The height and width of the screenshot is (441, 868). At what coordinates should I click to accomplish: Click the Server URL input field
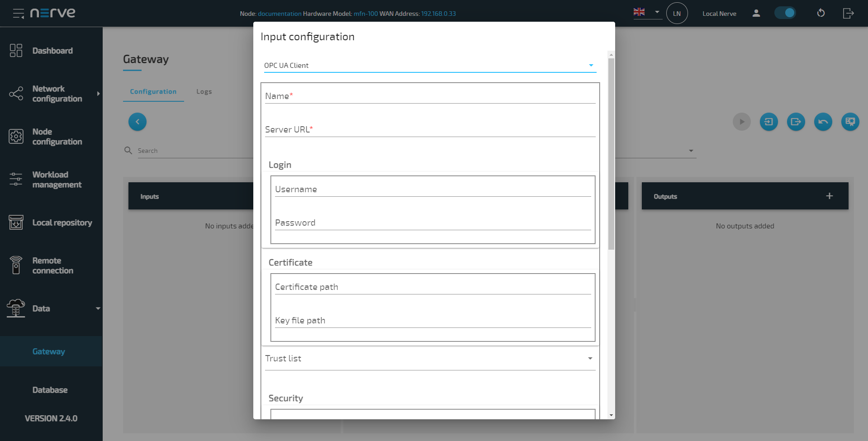[430, 130]
